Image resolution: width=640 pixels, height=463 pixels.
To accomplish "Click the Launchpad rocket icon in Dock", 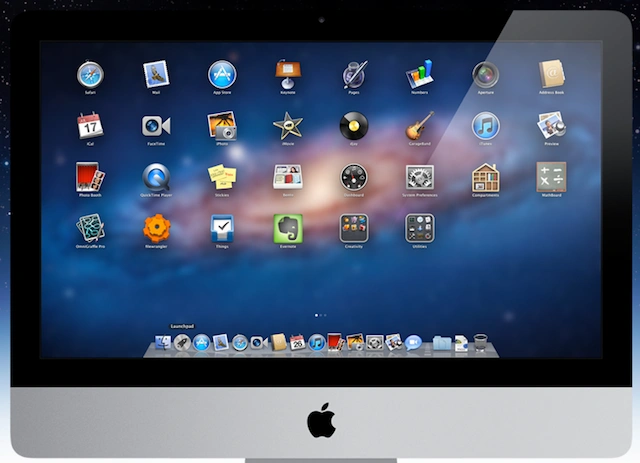I will [x=182, y=343].
